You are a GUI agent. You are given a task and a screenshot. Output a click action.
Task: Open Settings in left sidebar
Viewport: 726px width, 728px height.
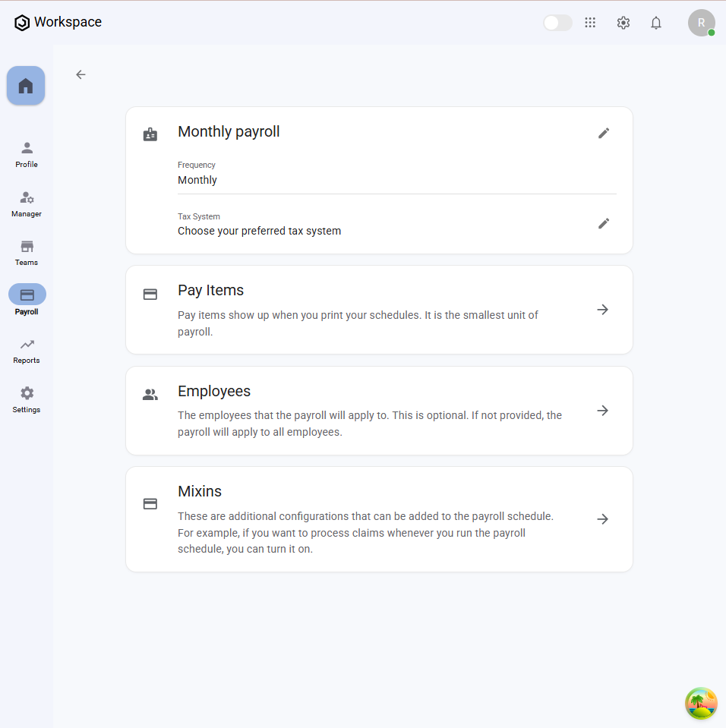(27, 399)
